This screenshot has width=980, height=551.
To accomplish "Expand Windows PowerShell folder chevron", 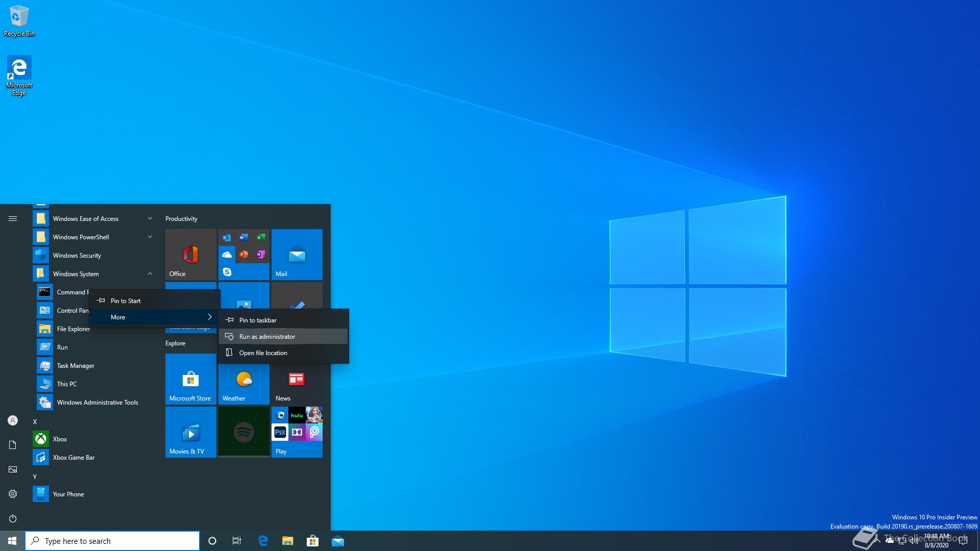I will [x=150, y=237].
